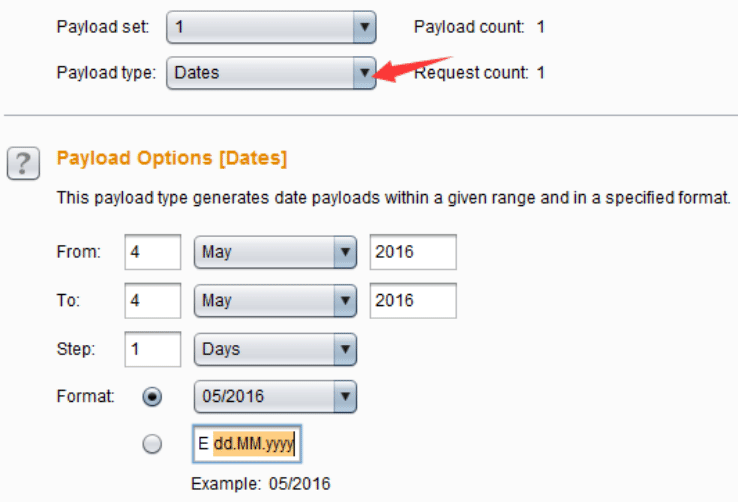Screen dimensions: 738x502
Task: Click the To year 2016 field
Action: 413,301
